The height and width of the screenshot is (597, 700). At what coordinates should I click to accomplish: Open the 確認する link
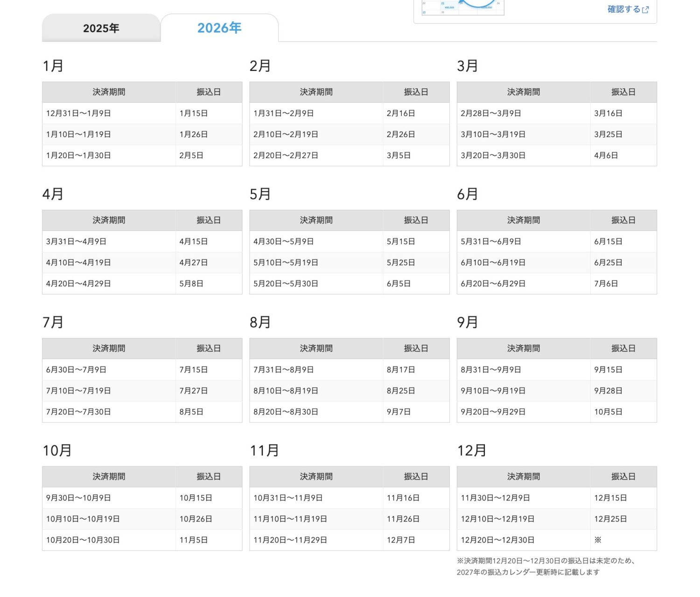pyautogui.click(x=623, y=9)
